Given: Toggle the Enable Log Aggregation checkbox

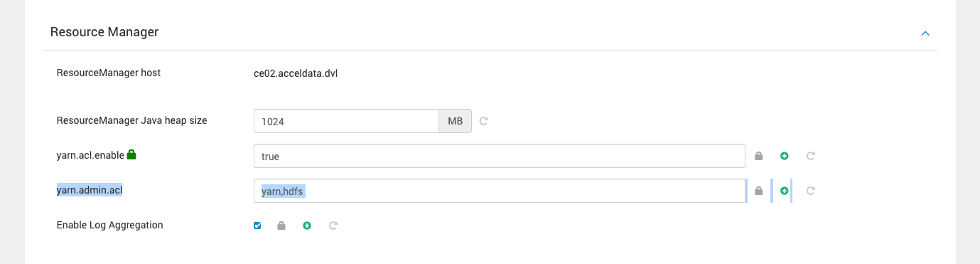Looking at the screenshot, I should [257, 226].
